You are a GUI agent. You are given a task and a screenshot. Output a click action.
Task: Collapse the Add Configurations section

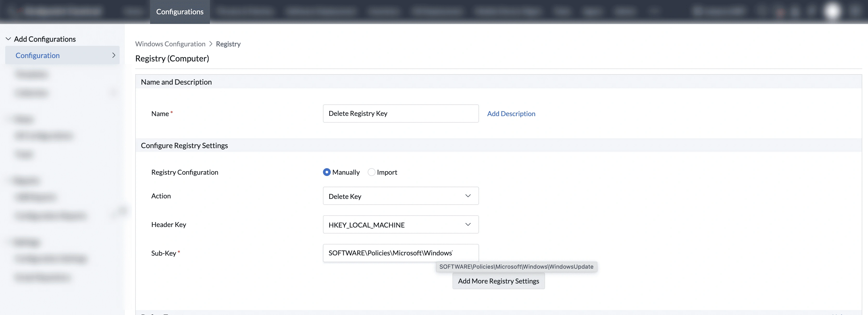point(8,39)
